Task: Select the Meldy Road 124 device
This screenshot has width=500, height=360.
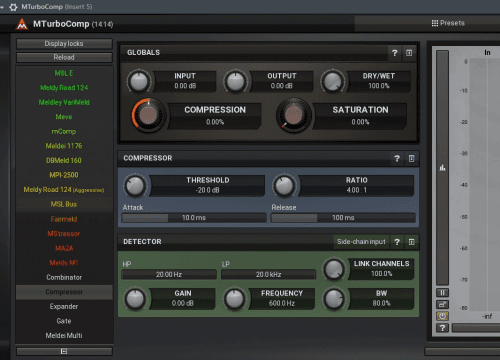Action: (x=64, y=88)
